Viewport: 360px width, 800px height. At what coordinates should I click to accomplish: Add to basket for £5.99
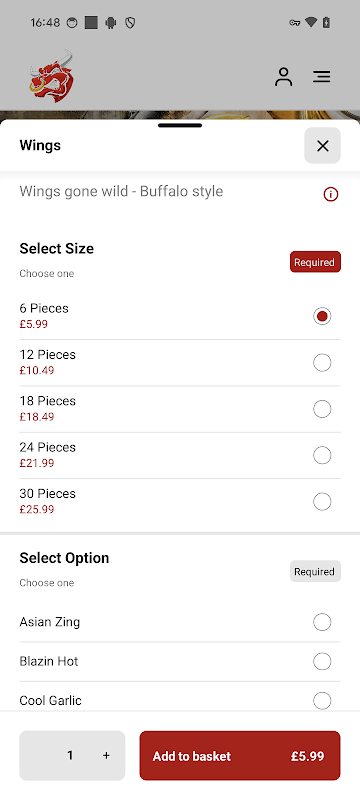point(240,756)
